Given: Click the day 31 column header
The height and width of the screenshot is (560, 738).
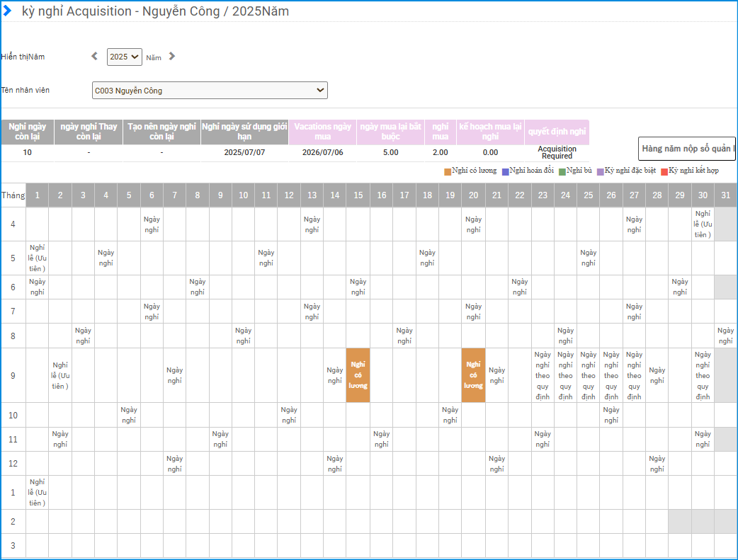Looking at the screenshot, I should click(x=725, y=195).
